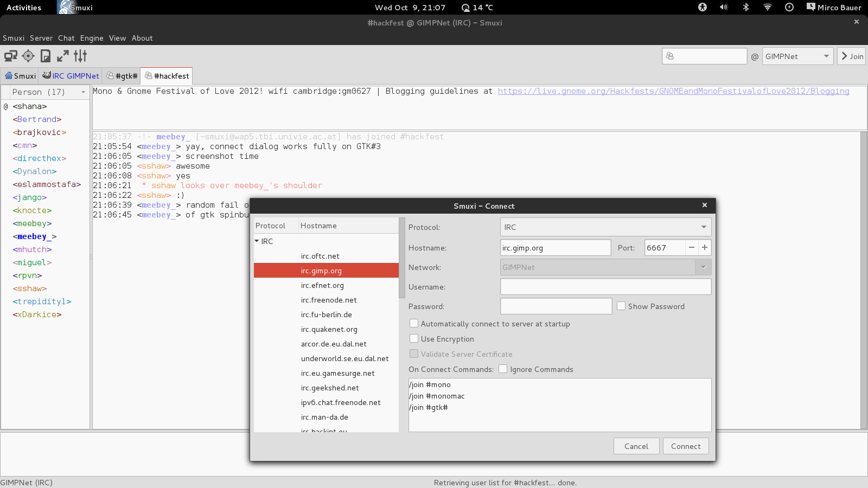
Task: Focus the Password input field
Action: tap(556, 306)
